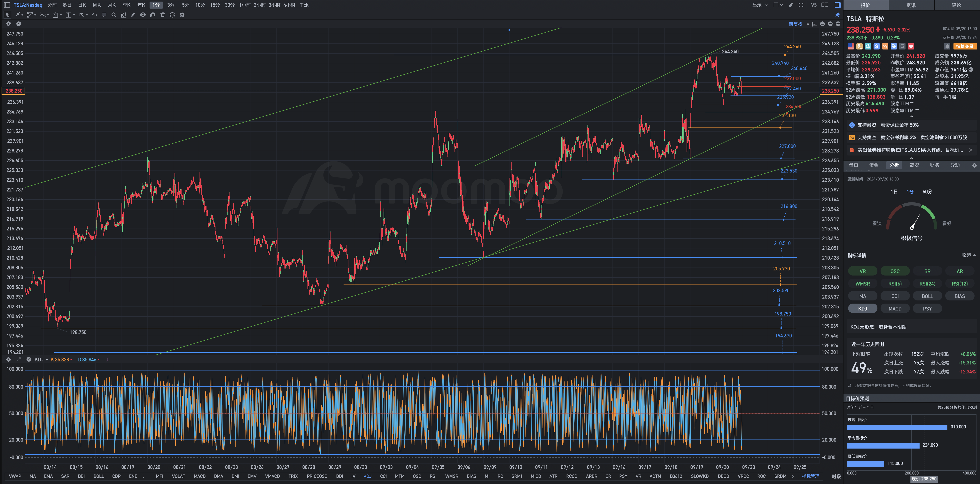
Task: Open the brush theme tool
Action: [790, 5]
